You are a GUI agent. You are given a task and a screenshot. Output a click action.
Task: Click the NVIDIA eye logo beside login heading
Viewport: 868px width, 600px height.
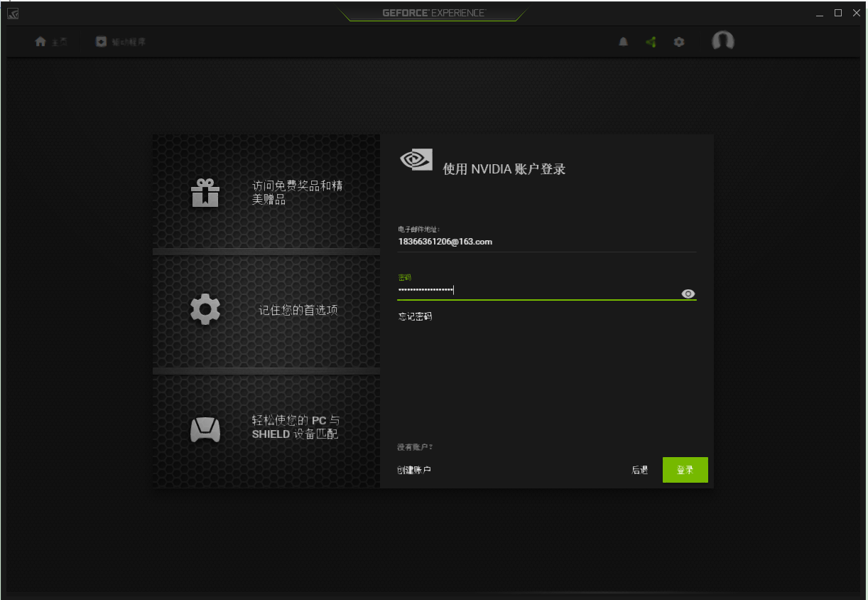pyautogui.click(x=416, y=159)
